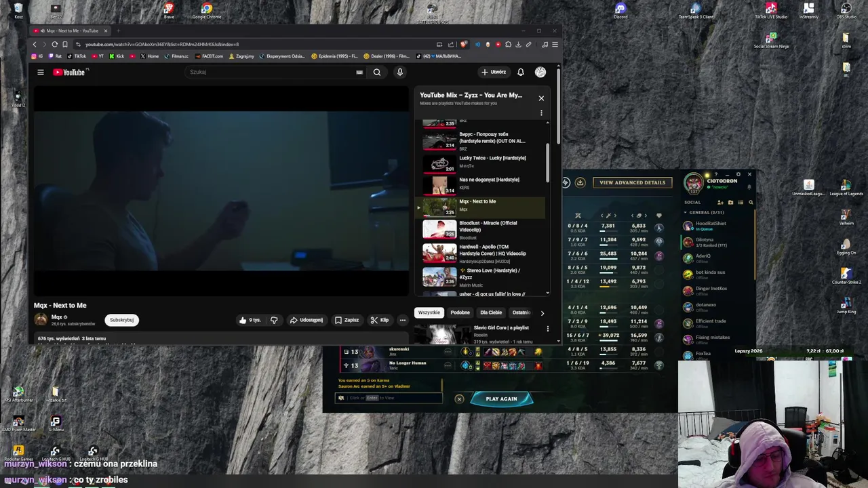Cycle the damage stat right with the arrow
This screenshot has width=868, height=488.
615,216
